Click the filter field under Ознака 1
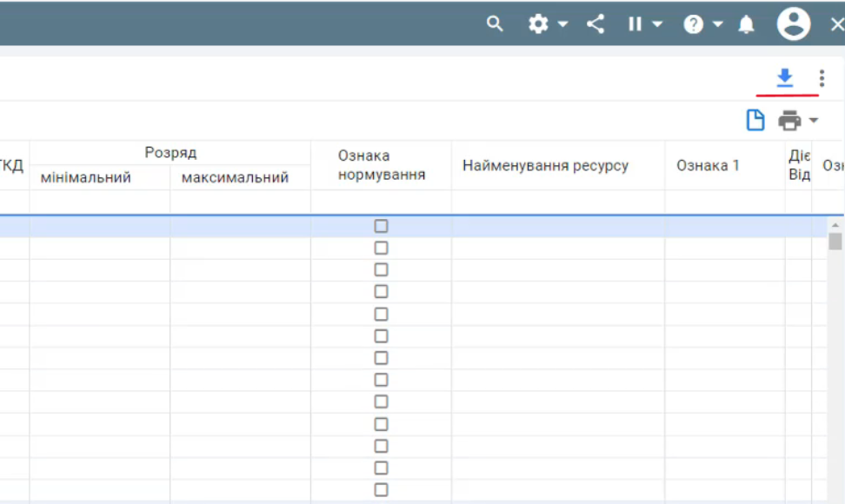This screenshot has width=845, height=504. pos(725,202)
